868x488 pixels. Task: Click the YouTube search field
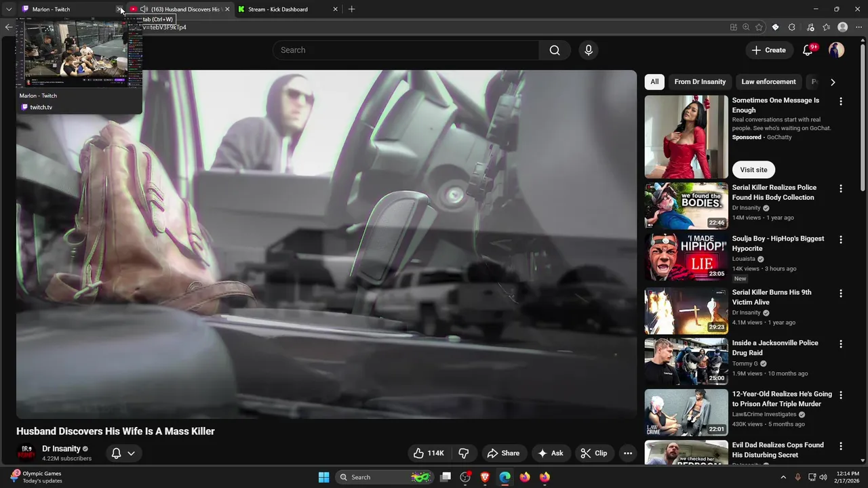406,50
